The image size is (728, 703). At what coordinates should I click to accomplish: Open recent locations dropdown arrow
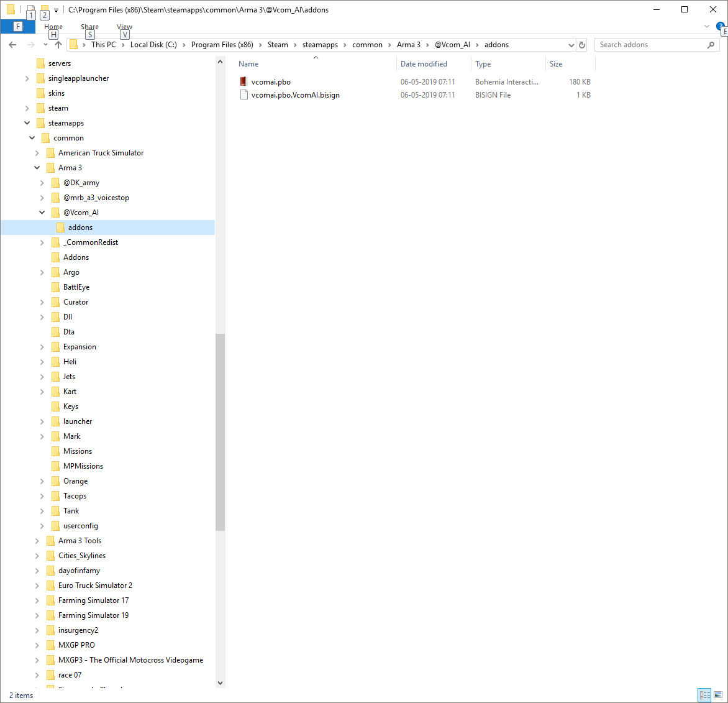click(45, 45)
